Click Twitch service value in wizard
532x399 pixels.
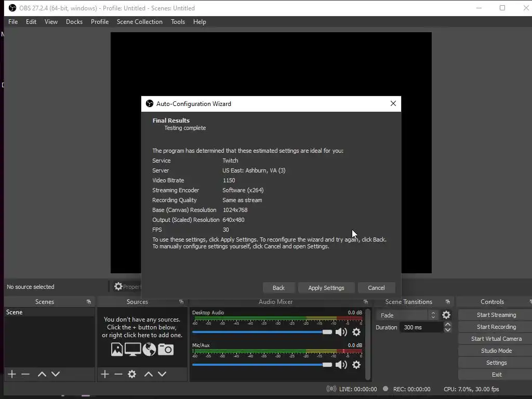click(230, 161)
